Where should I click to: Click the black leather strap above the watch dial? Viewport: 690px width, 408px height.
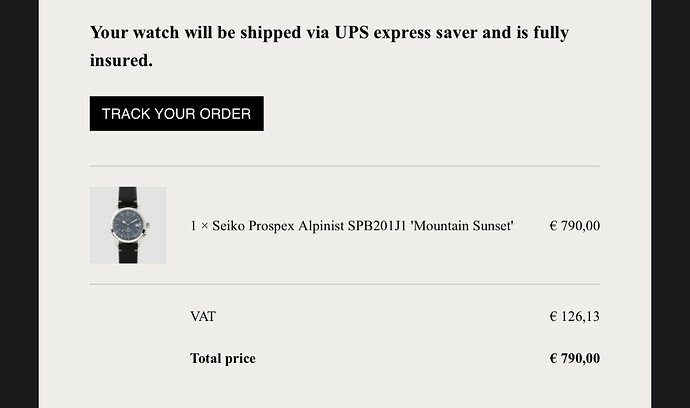[x=128, y=197]
